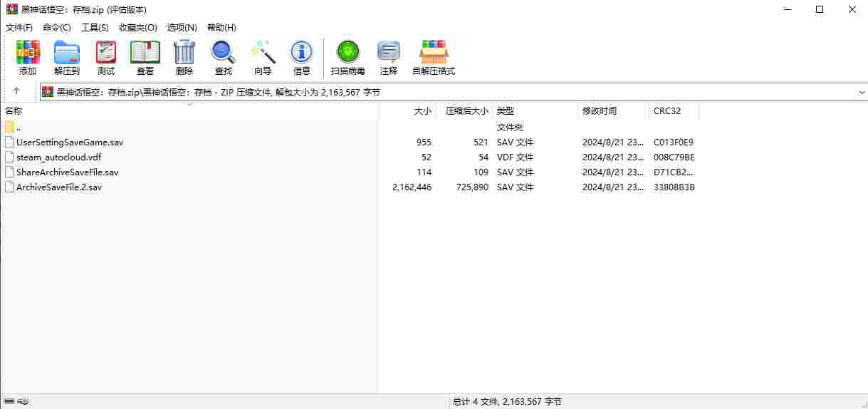Click CRC32 value D71CB2...

pyautogui.click(x=674, y=172)
